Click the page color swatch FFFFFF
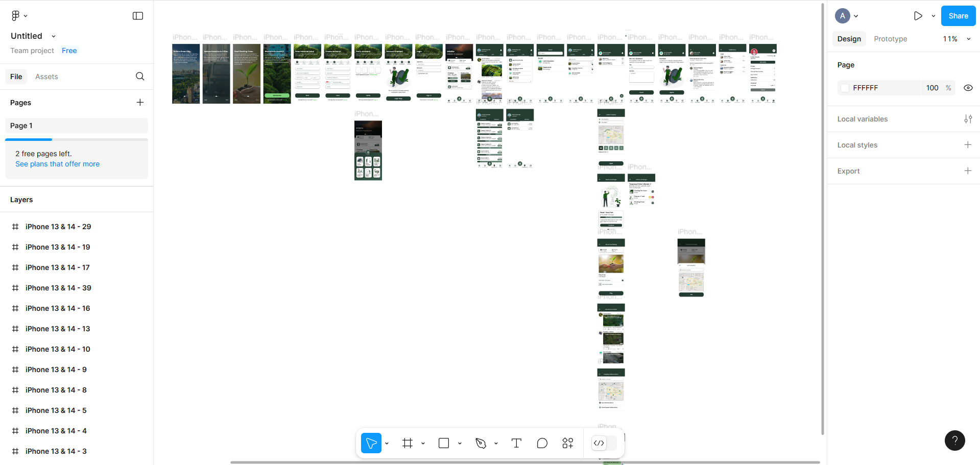The width and height of the screenshot is (980, 465). coord(845,88)
